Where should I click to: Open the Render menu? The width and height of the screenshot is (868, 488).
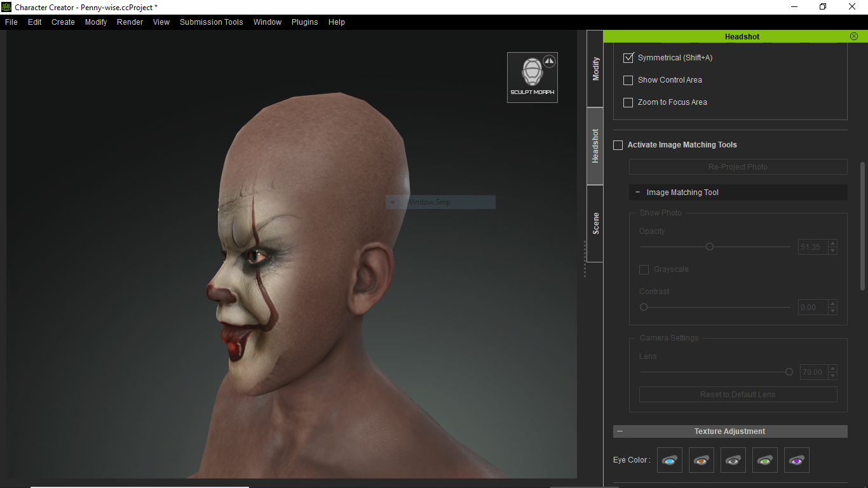coord(130,22)
